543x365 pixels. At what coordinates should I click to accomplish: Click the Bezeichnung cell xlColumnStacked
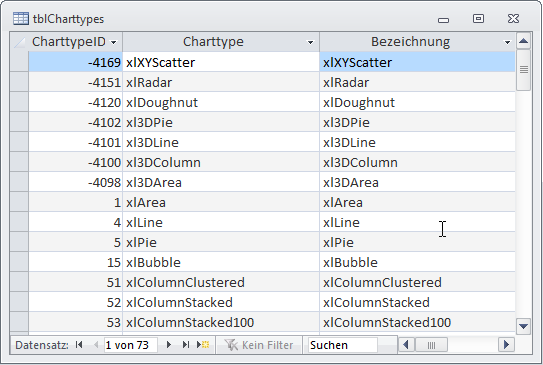[x=417, y=302]
